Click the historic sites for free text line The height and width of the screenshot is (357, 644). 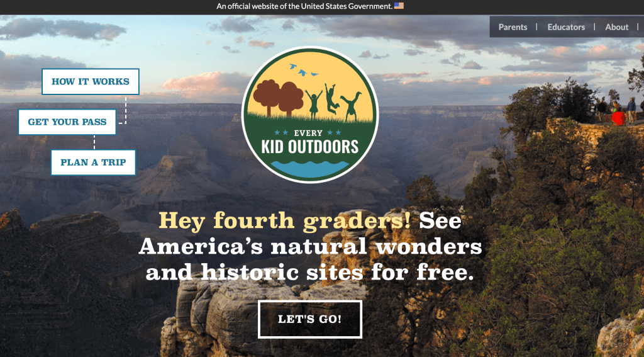click(309, 272)
